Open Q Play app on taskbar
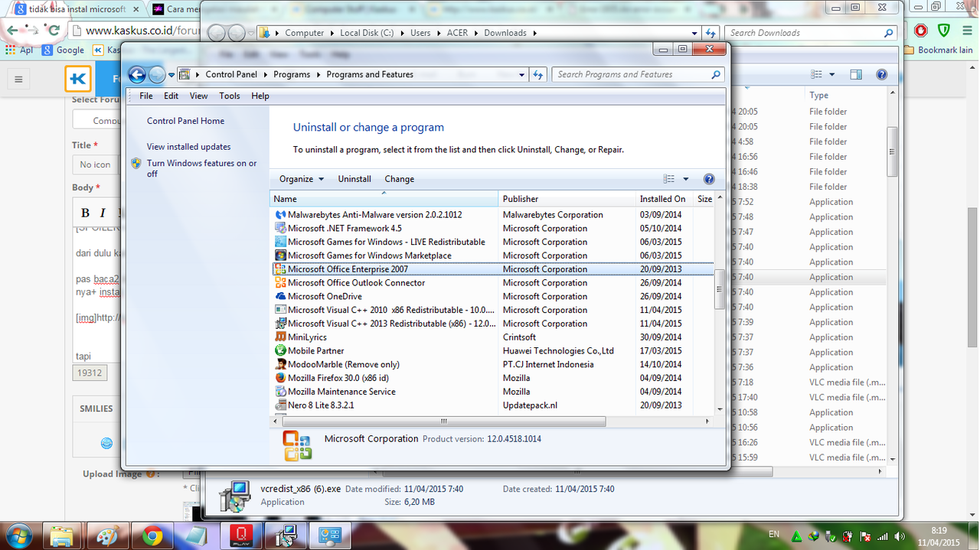The image size is (980, 550). (241, 535)
